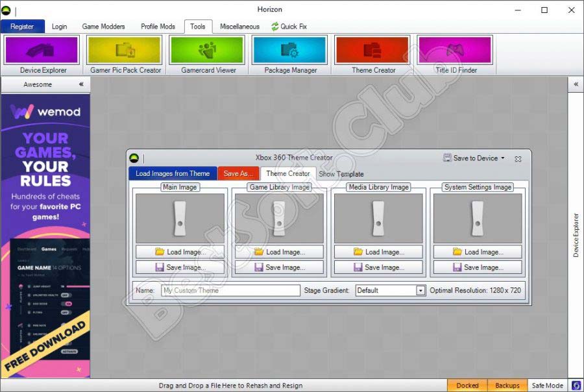The height and width of the screenshot is (392, 584).
Task: Click the red Theme Creator icon
Action: point(372,51)
